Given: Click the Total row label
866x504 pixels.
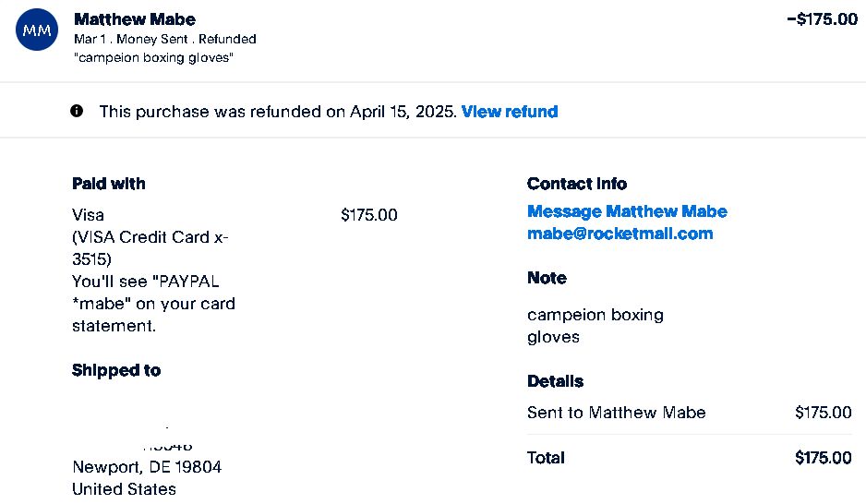Looking at the screenshot, I should click(x=546, y=458).
